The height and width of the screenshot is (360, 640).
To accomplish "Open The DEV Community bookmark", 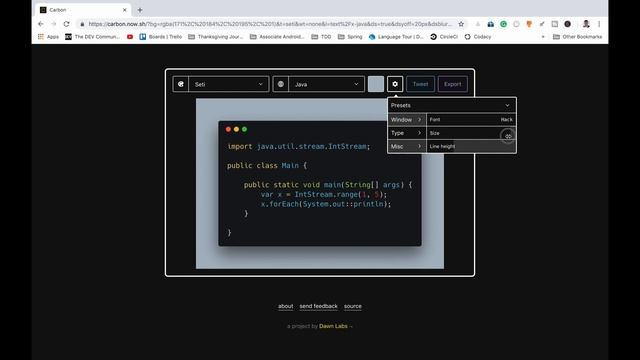I will (93, 37).
